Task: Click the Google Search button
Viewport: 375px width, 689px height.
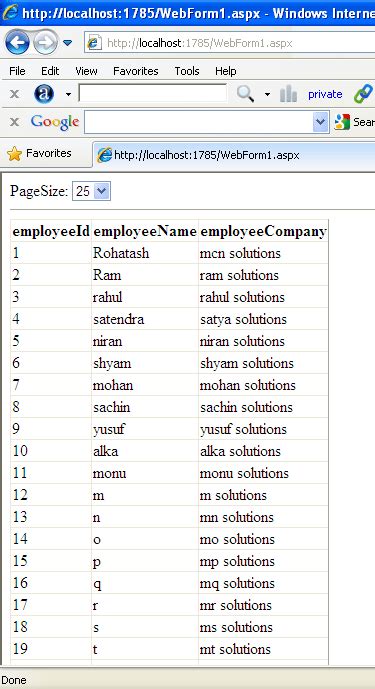Action: pos(354,122)
